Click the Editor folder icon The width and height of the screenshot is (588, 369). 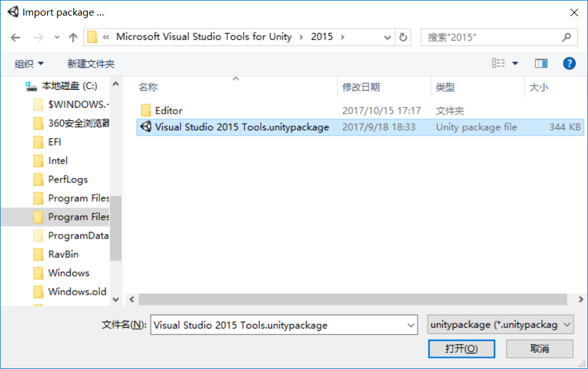[x=145, y=111]
